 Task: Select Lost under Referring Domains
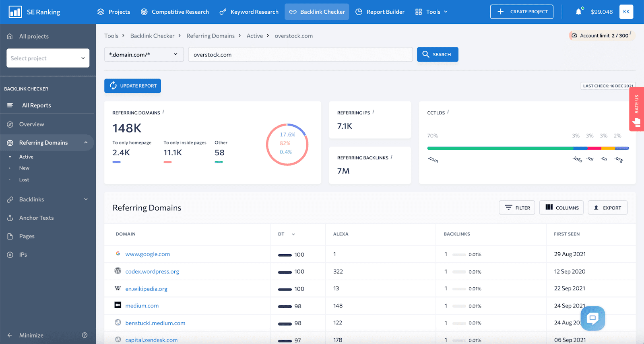point(24,180)
